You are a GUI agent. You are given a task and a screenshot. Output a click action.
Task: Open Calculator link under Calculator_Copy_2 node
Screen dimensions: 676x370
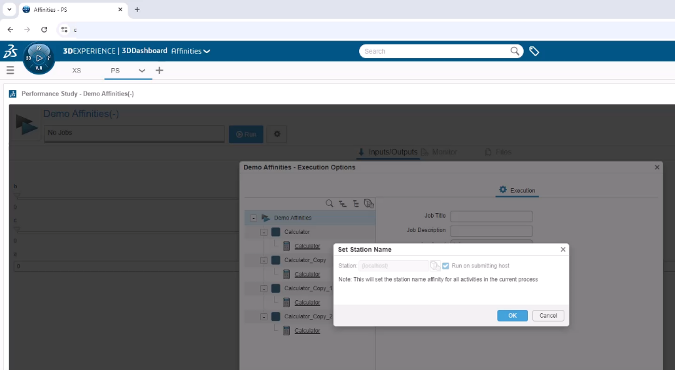[307, 330]
